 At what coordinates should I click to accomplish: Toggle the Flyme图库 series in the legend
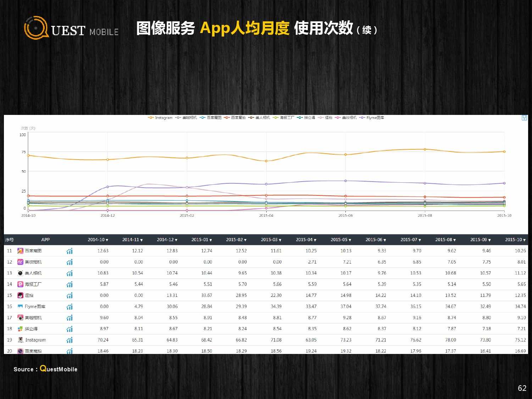(x=372, y=118)
